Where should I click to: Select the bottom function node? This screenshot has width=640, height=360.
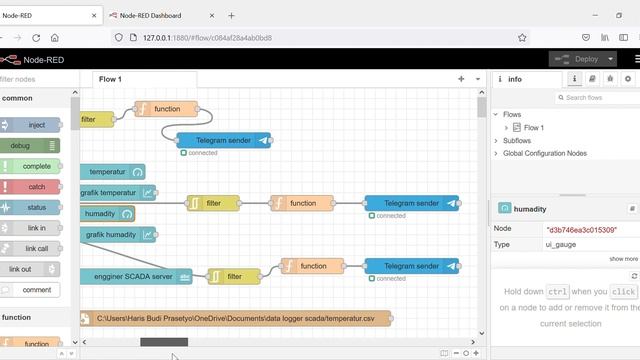[x=313, y=266]
